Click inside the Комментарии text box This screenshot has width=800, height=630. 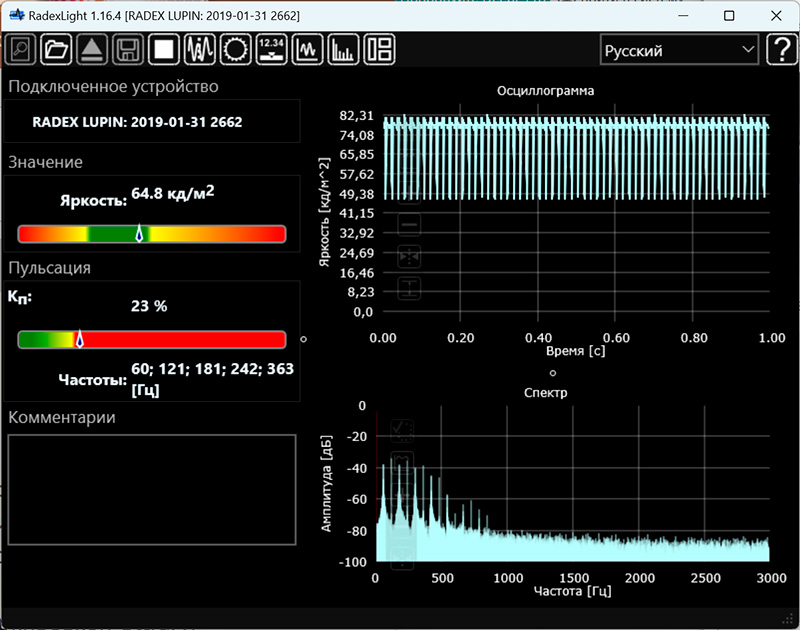[x=152, y=489]
